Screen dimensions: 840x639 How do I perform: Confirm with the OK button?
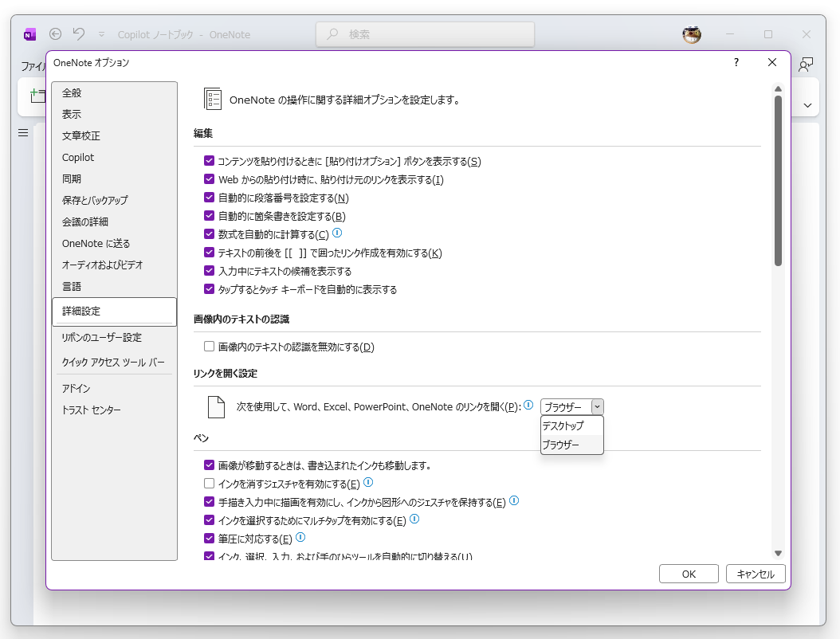[689, 574]
